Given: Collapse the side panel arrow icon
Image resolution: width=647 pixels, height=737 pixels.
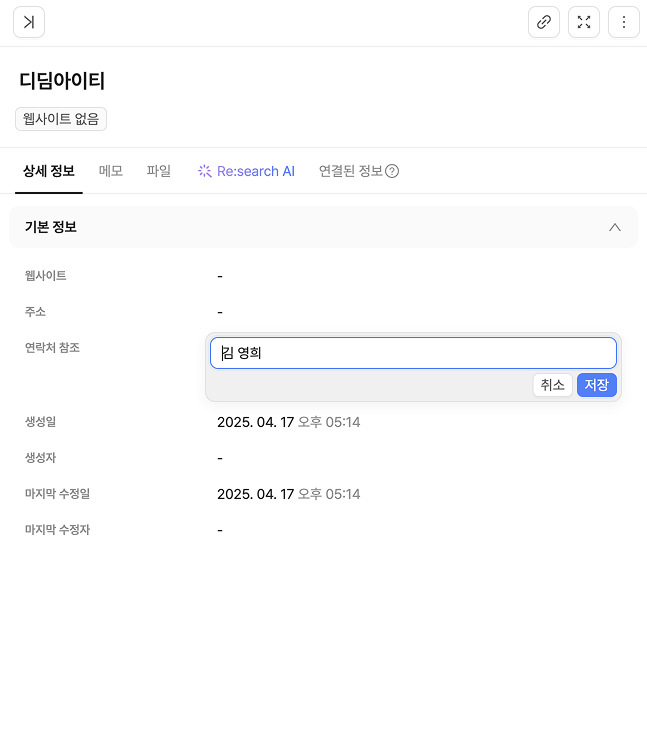Looking at the screenshot, I should pos(29,22).
